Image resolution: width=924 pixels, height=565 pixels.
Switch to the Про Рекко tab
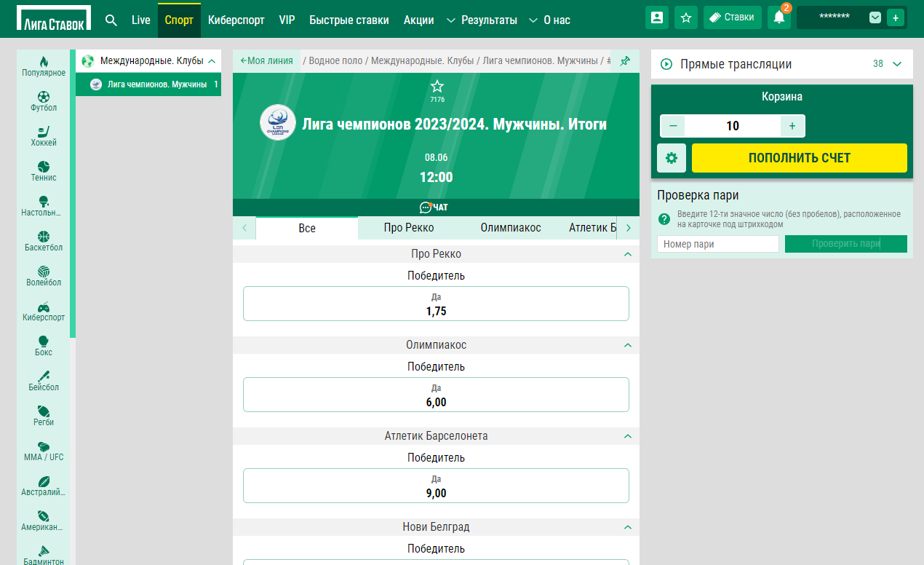[409, 228]
